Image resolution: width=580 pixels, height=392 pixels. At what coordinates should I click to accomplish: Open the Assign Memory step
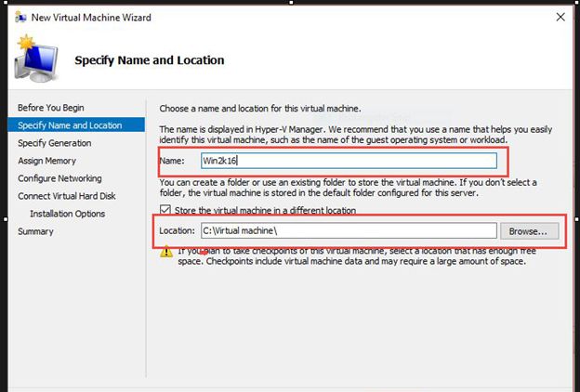pos(47,161)
